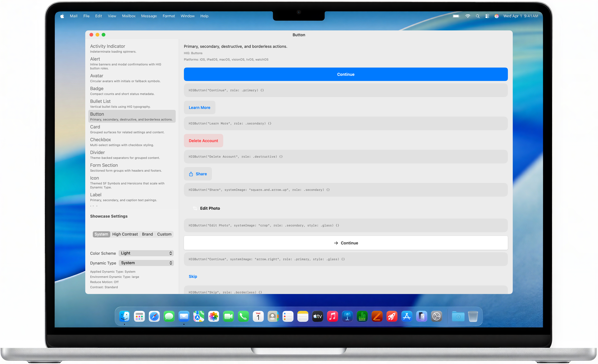
Task: Click the Learn More button
Action: pos(199,107)
